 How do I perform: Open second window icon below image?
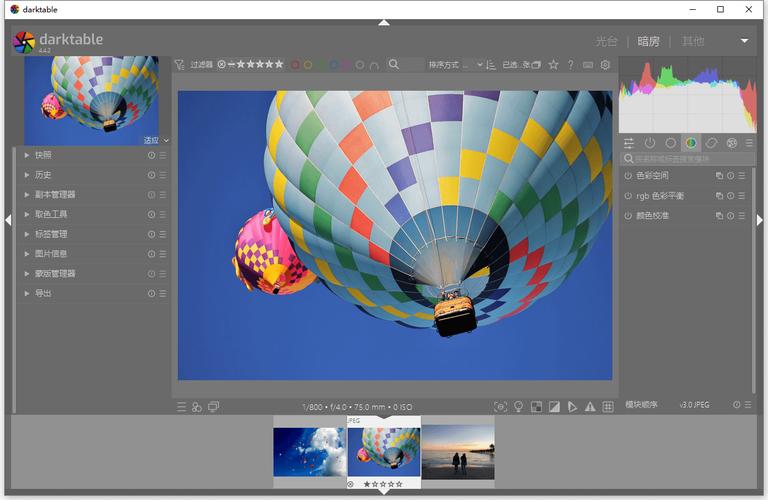tap(214, 407)
